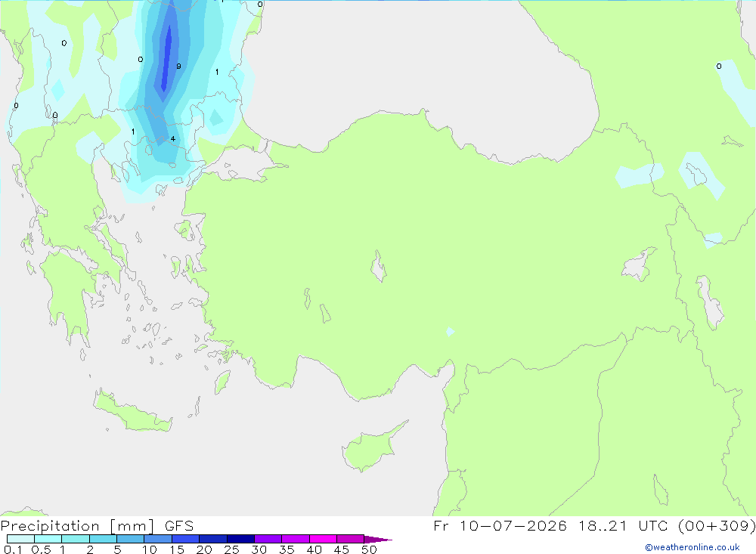The height and width of the screenshot is (554, 756).
Task: Open the weatheronline.co.uk copyright link
Action: 692,547
